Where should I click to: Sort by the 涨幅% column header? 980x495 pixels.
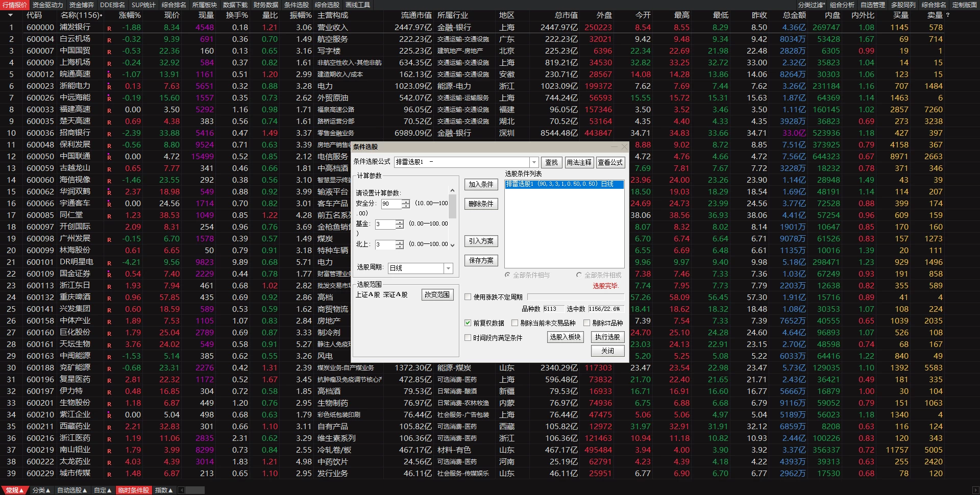point(130,15)
